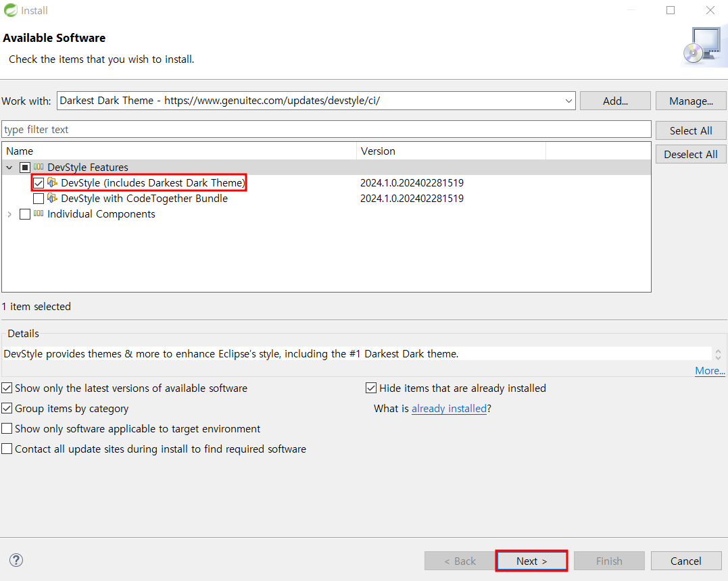Click the DevStyle Features category icon

click(x=39, y=167)
